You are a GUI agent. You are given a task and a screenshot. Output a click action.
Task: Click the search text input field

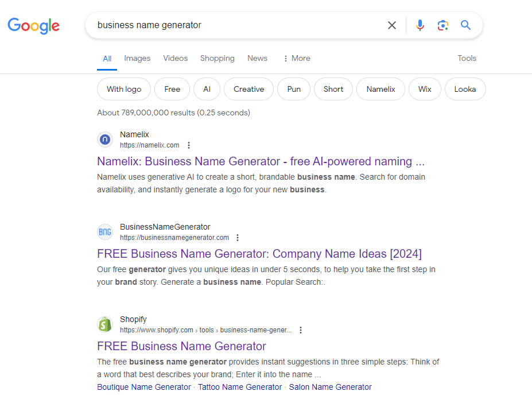point(235,25)
